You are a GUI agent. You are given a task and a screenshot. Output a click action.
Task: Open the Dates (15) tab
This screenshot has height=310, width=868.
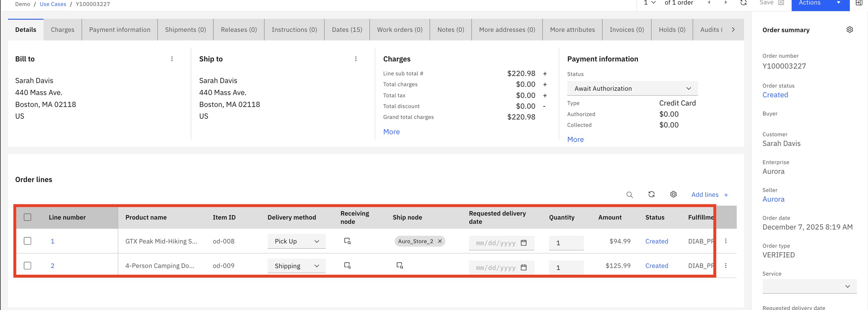347,30
